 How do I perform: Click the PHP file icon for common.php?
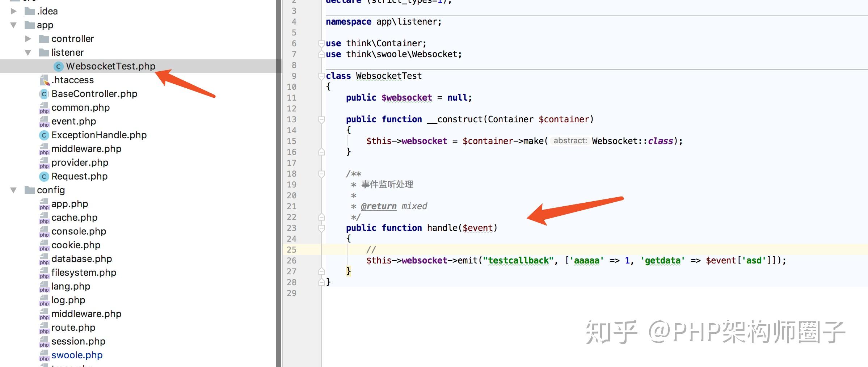[x=43, y=107]
